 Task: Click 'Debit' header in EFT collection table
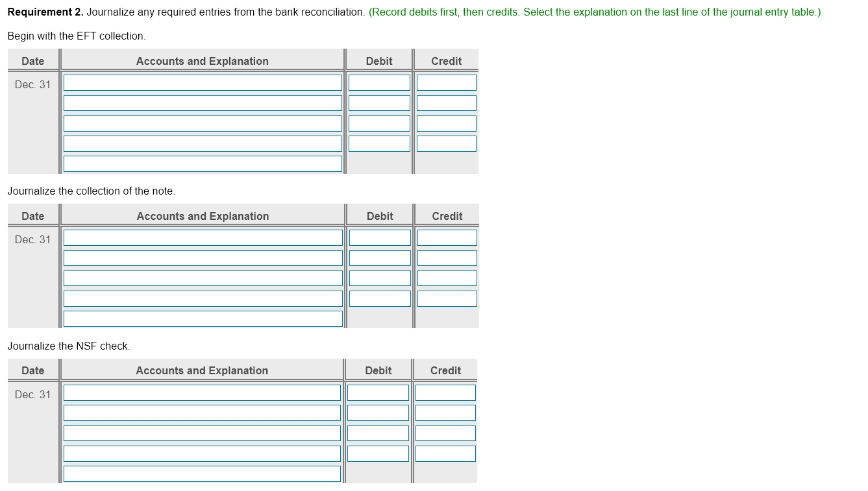pyautogui.click(x=379, y=61)
